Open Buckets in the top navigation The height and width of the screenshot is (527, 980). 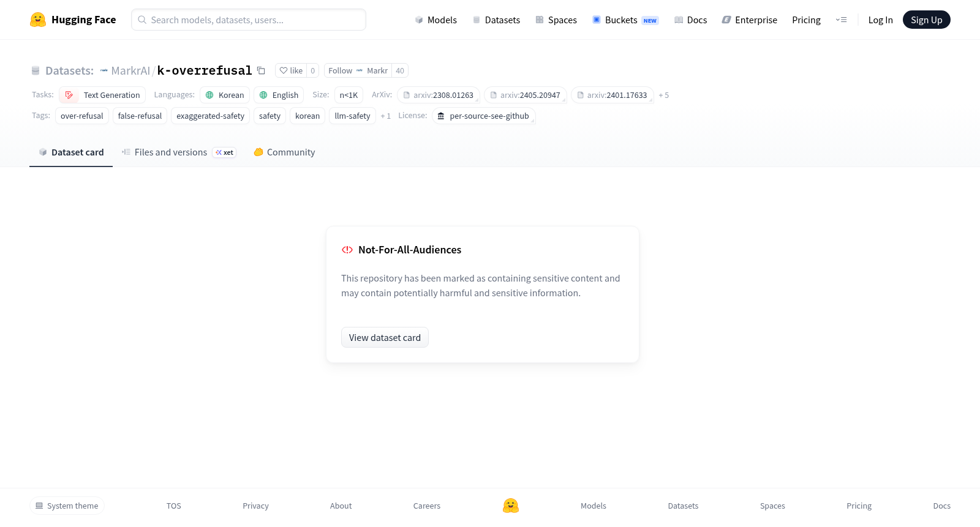625,20
